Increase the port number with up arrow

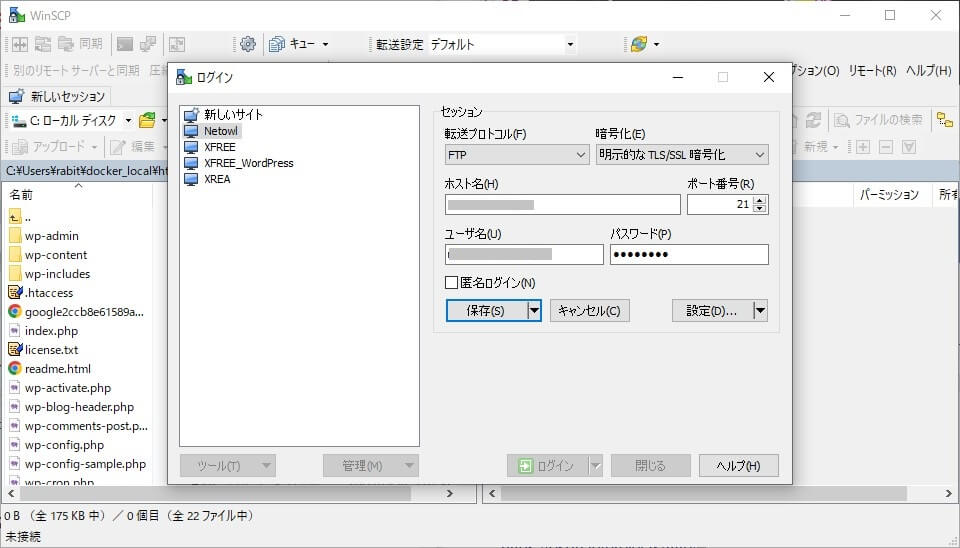760,200
